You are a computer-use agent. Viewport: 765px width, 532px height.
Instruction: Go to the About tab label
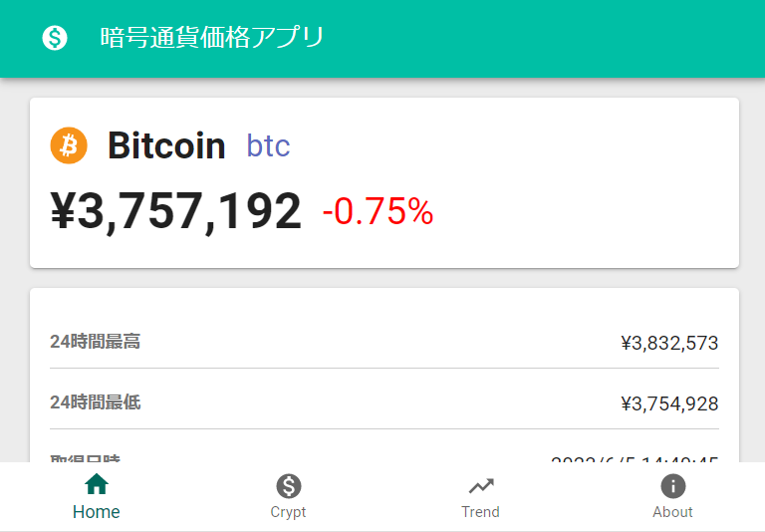(x=672, y=512)
